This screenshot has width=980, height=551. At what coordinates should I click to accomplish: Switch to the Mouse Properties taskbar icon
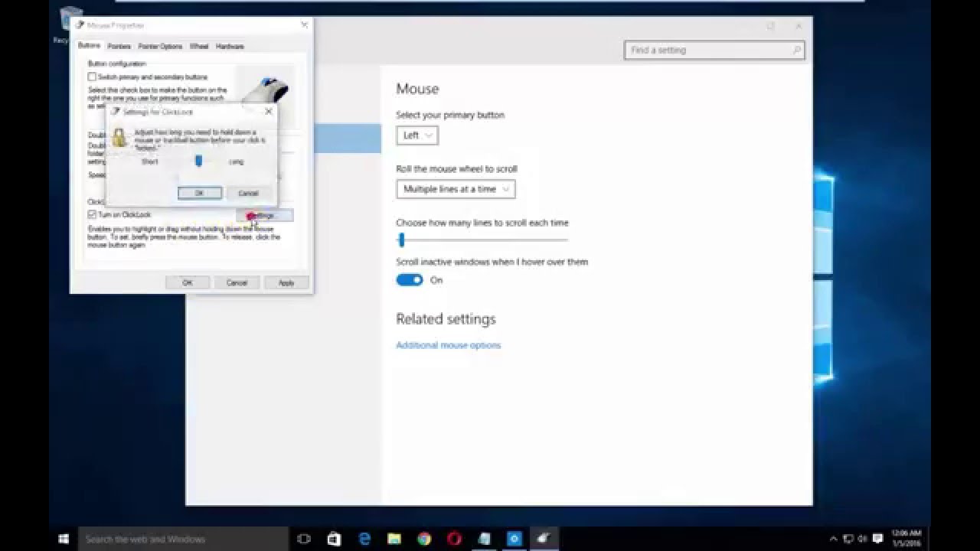(x=544, y=539)
